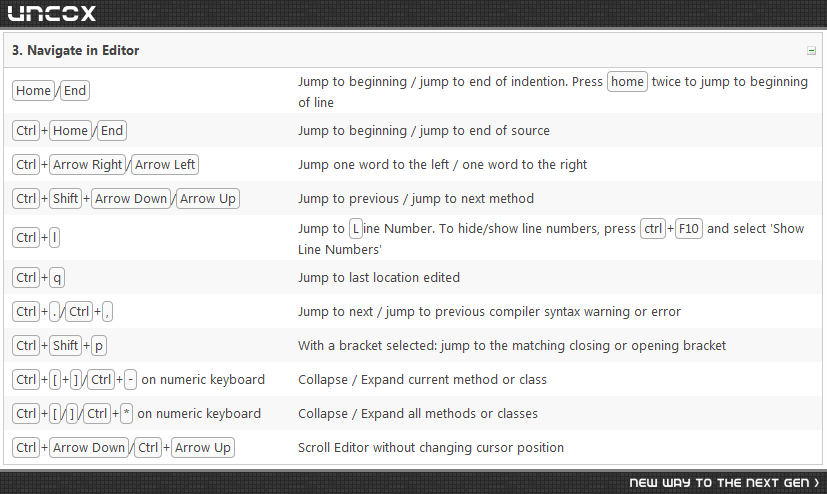827x494 pixels.
Task: Click the 'L' key in Line Number text
Action: click(x=355, y=229)
